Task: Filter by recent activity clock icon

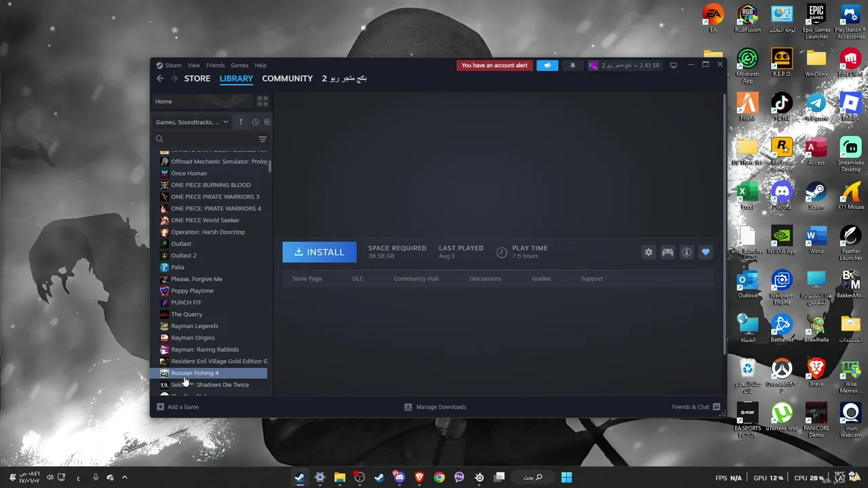Action: 256,122
